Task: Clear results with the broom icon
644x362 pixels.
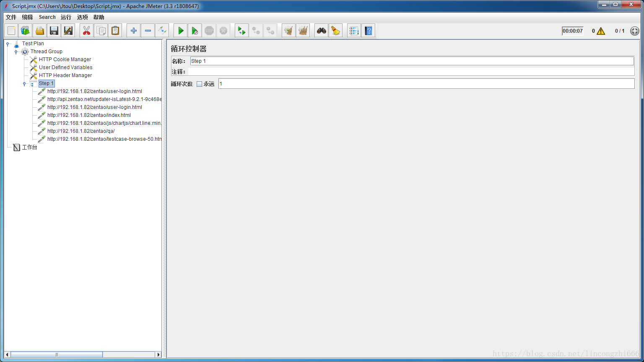Action: (x=289, y=31)
